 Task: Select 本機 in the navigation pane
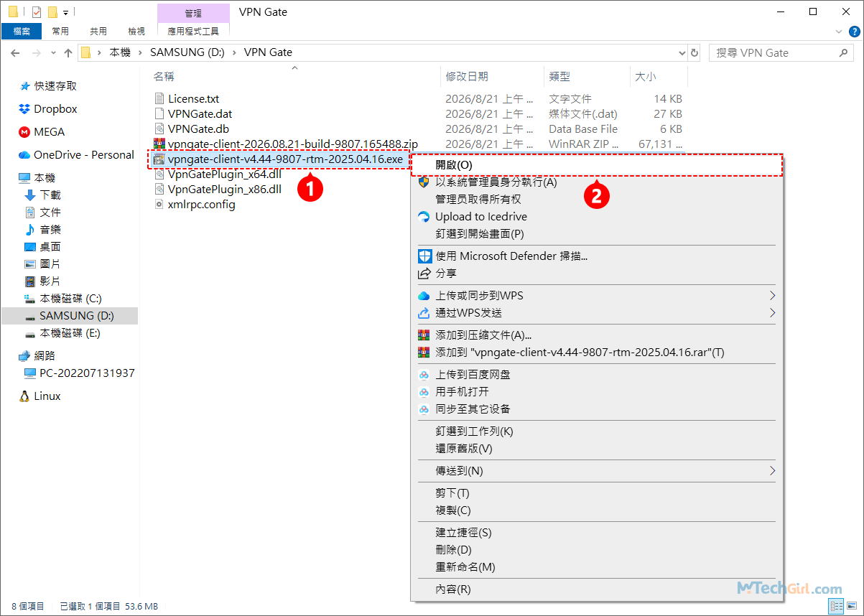point(45,177)
